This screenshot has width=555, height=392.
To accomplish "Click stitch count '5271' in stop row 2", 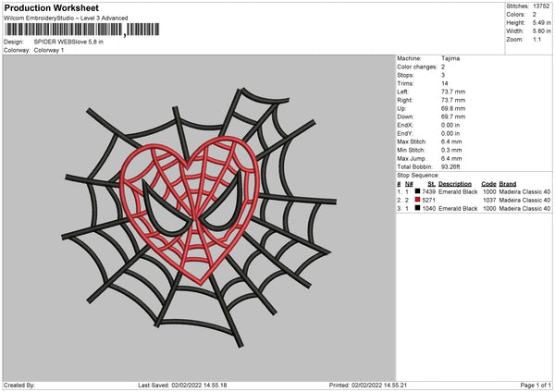I will 428,201.
